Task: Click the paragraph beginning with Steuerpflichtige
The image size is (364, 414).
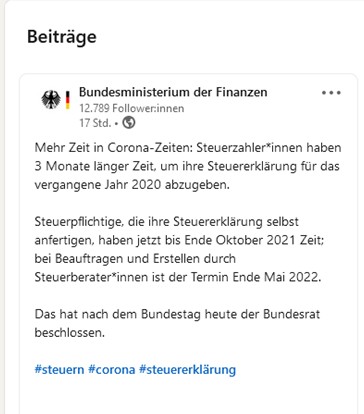Action: click(179, 249)
